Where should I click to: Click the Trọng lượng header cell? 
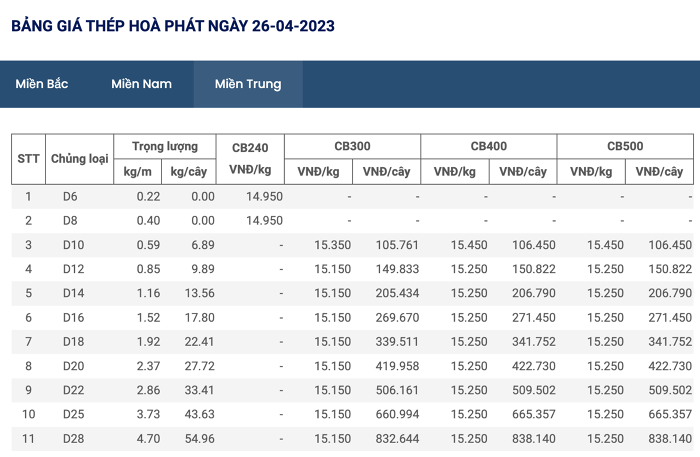[165, 146]
